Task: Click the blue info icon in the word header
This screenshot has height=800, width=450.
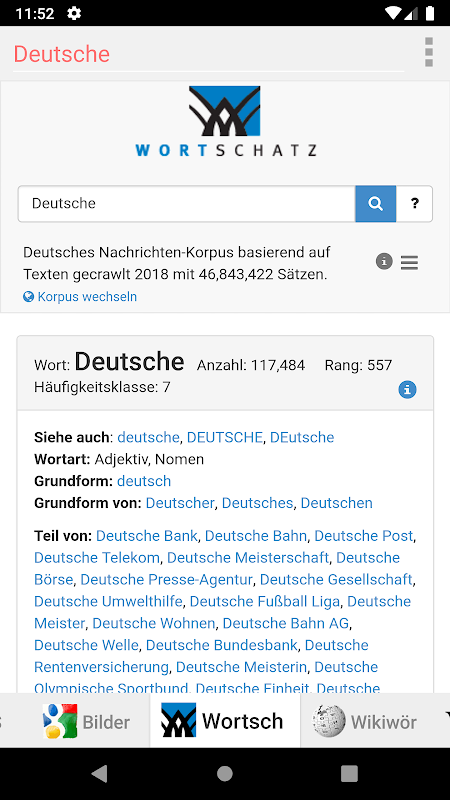Action: [407, 390]
